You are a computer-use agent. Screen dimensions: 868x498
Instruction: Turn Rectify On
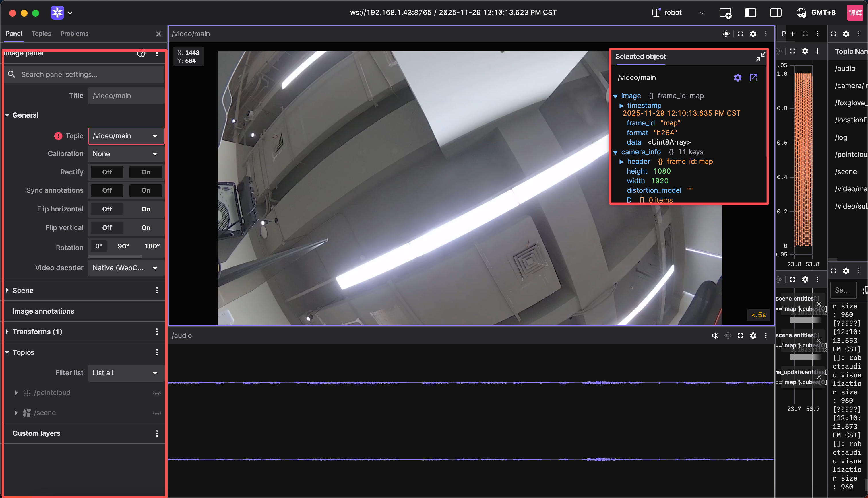[x=146, y=172]
